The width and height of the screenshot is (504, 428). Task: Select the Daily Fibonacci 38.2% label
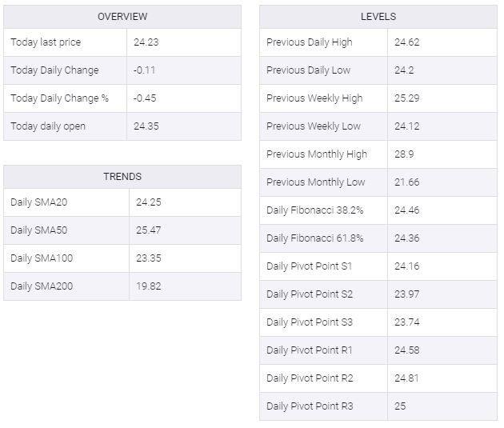[x=315, y=210]
